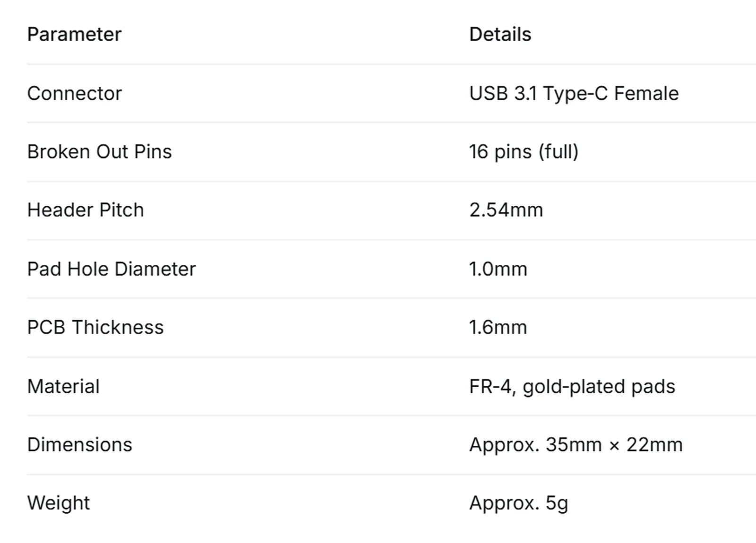Click the 16 pins (full) value
The width and height of the screenshot is (756, 543).
524,152
